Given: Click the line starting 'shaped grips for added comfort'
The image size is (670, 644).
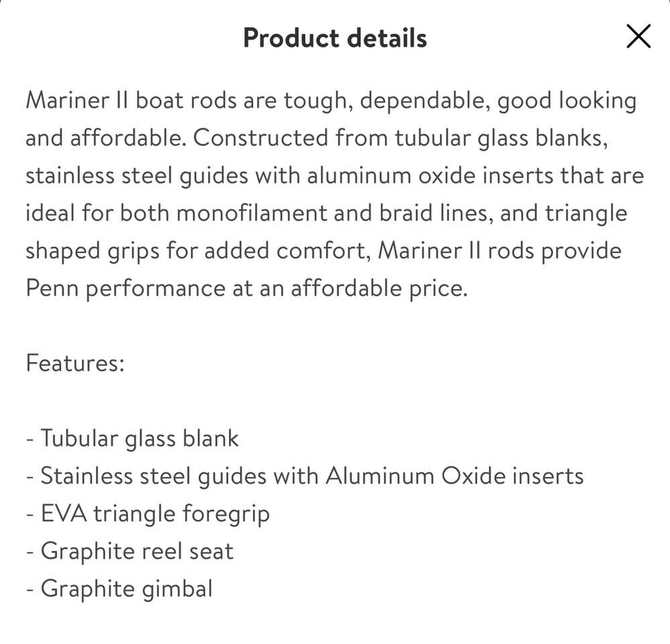Looking at the screenshot, I should click(x=323, y=252).
